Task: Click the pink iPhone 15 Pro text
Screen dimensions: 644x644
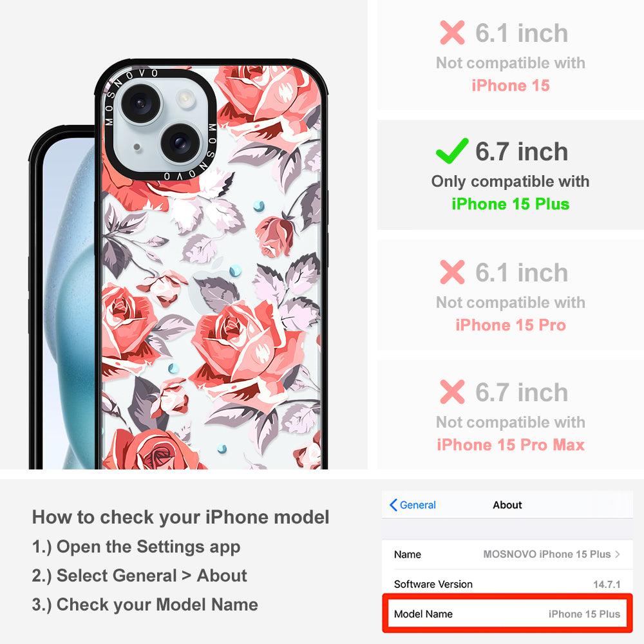Action: 511,325
